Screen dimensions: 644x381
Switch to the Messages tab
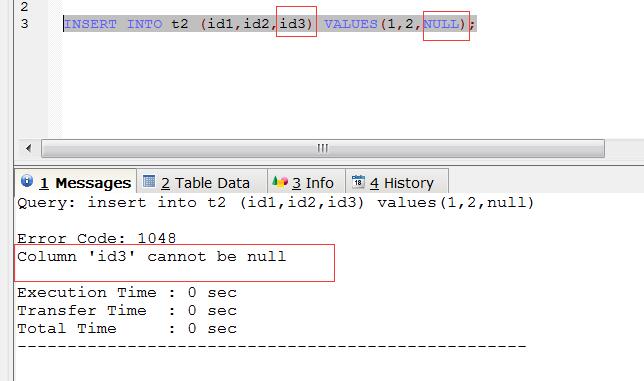point(76,181)
